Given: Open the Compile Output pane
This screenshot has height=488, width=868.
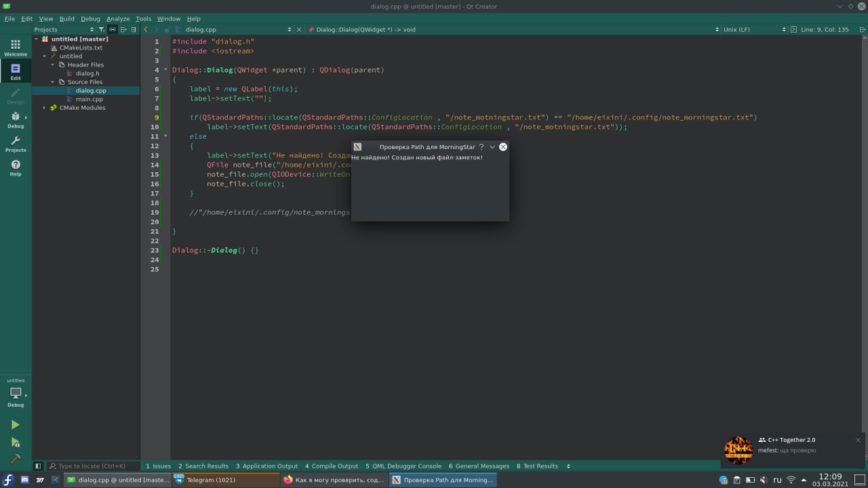Looking at the screenshot, I should [331, 466].
